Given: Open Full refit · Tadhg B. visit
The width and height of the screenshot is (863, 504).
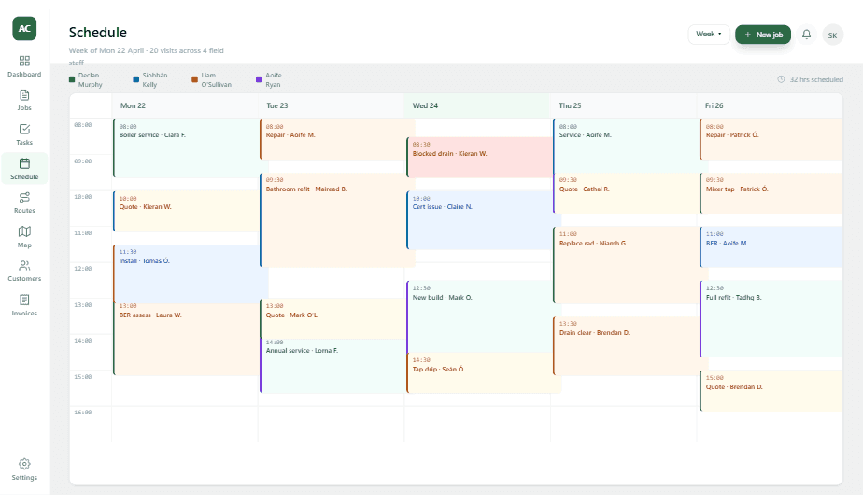Looking at the screenshot, I should (x=771, y=319).
